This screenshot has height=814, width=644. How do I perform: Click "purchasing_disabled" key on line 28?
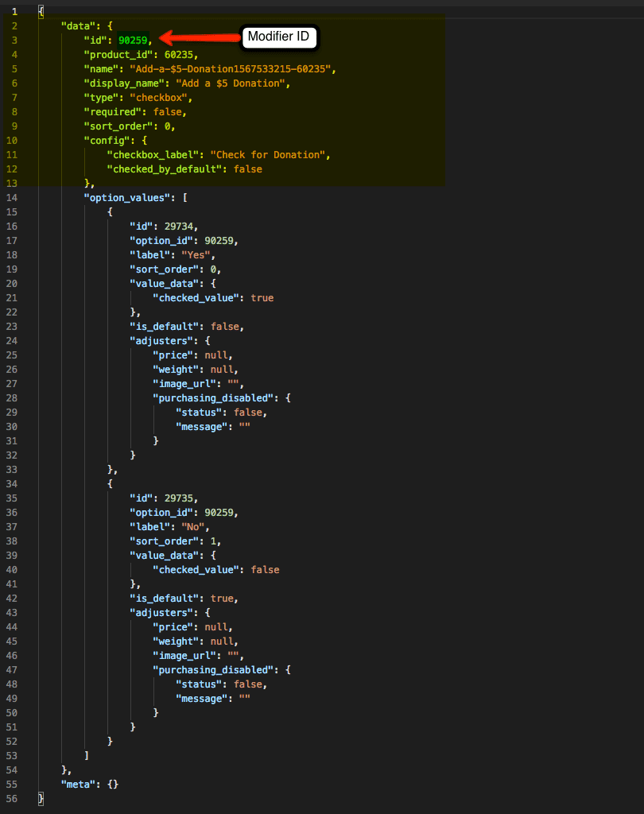coord(213,398)
